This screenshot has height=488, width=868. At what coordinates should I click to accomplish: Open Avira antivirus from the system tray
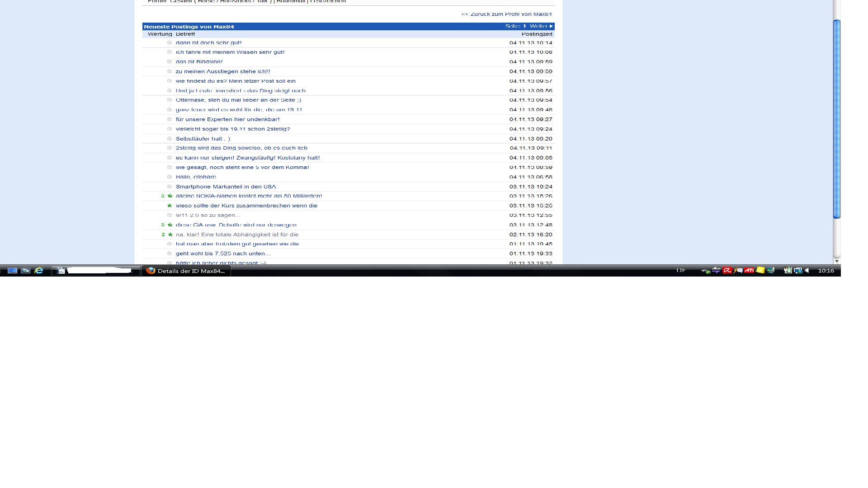point(727,271)
